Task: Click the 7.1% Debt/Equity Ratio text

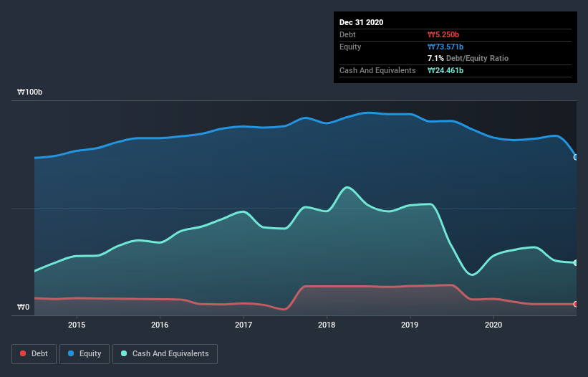Action: pyautogui.click(x=468, y=58)
